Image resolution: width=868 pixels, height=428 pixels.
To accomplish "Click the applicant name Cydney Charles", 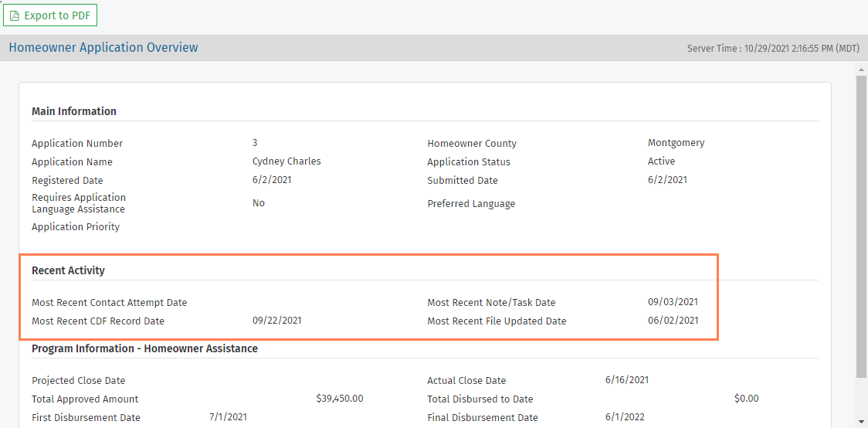I will 287,161.
